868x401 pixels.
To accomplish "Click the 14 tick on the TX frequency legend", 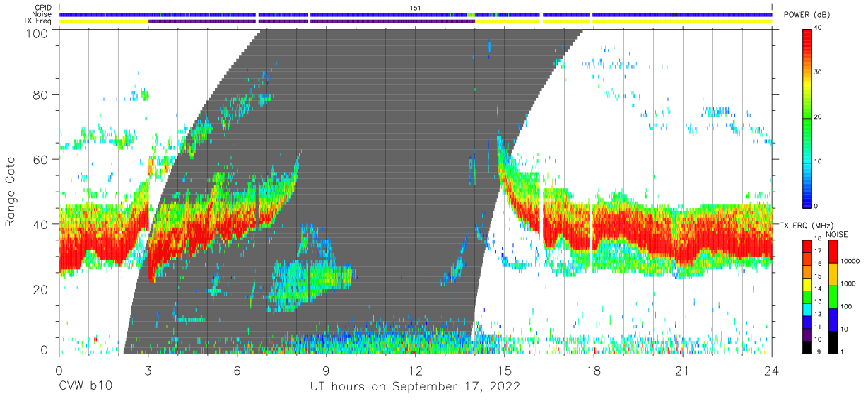I will click(819, 290).
